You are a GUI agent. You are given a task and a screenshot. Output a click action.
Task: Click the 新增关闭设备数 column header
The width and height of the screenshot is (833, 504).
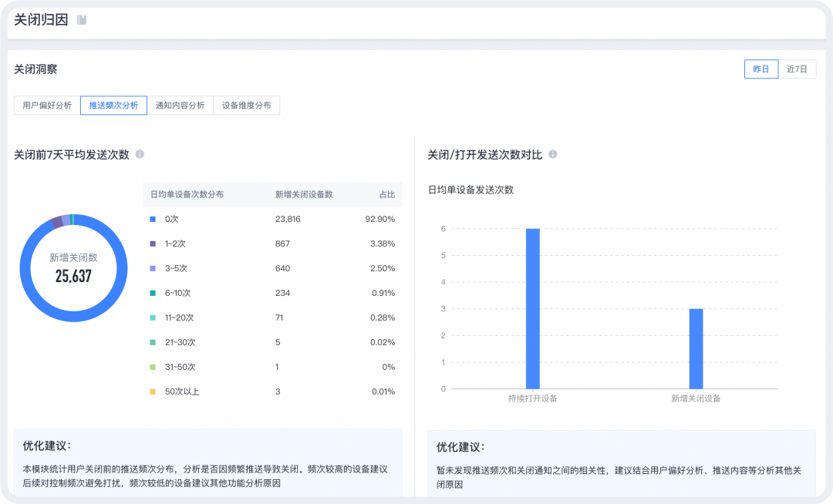click(304, 194)
